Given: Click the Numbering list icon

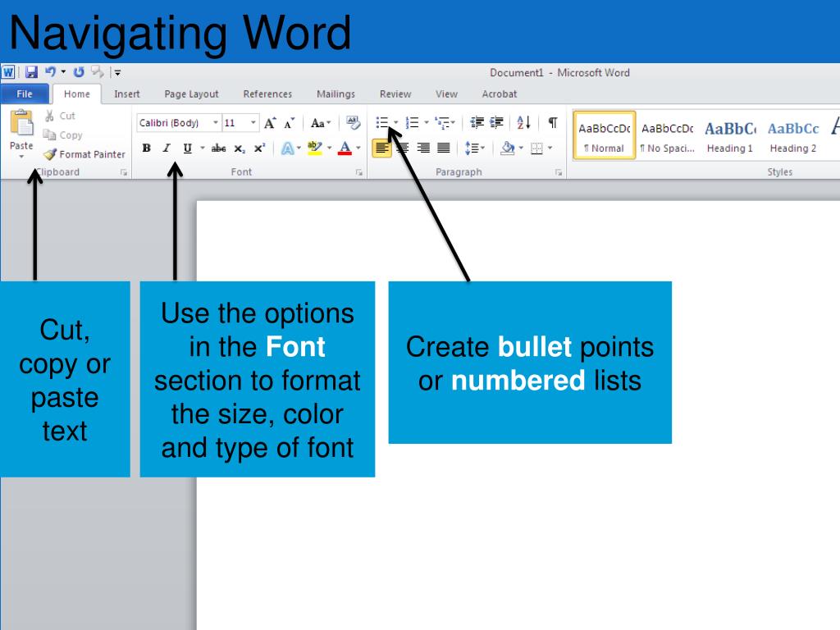Looking at the screenshot, I should 412,123.
